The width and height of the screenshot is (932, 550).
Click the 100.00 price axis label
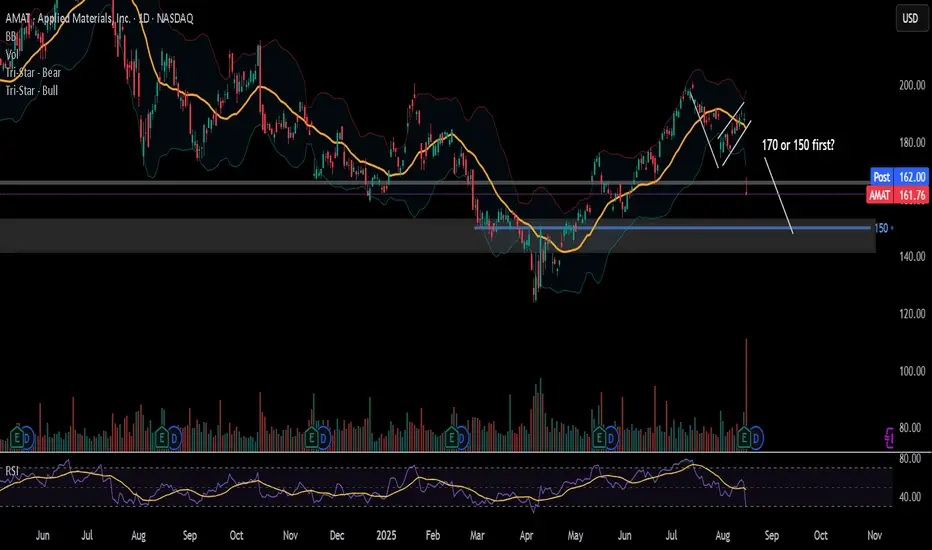(912, 371)
